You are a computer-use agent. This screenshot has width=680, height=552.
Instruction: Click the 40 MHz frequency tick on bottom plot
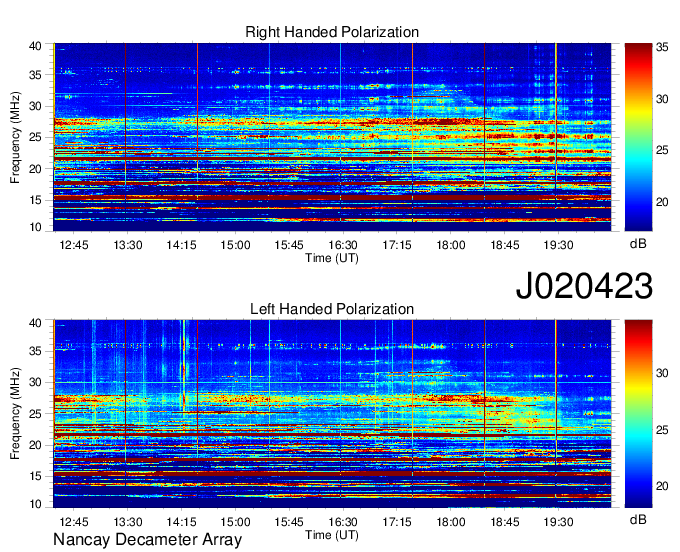tap(36, 323)
